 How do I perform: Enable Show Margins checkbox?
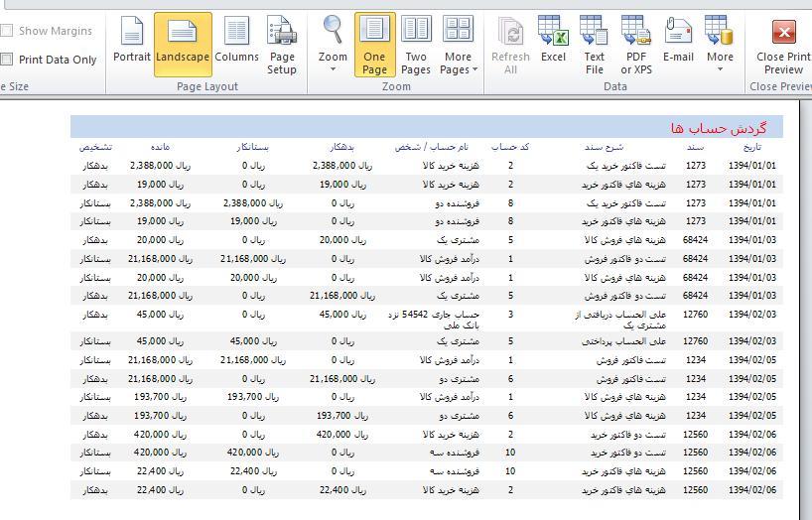[x=7, y=31]
